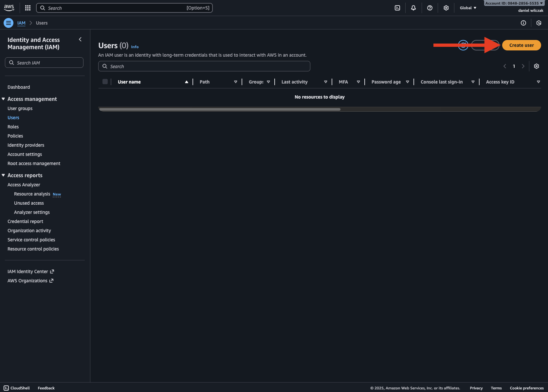Click the table preferences gear icon

click(536, 66)
